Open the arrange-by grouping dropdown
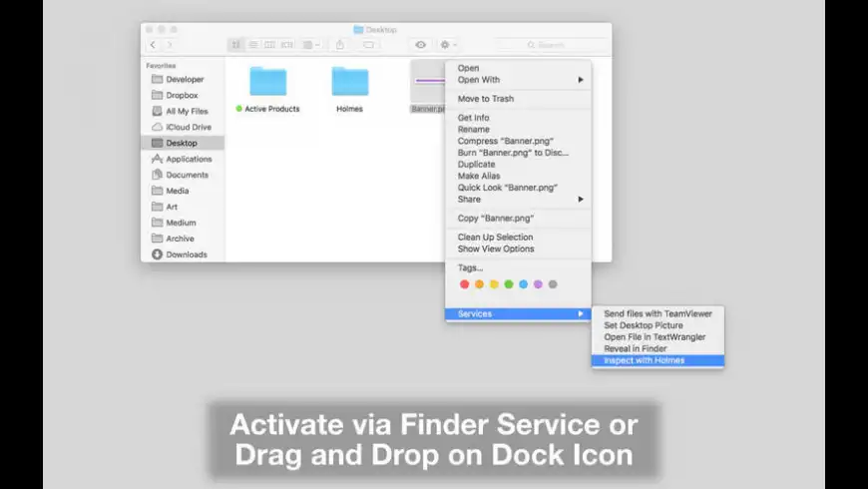Viewport: 868px width, 489px height. (311, 45)
